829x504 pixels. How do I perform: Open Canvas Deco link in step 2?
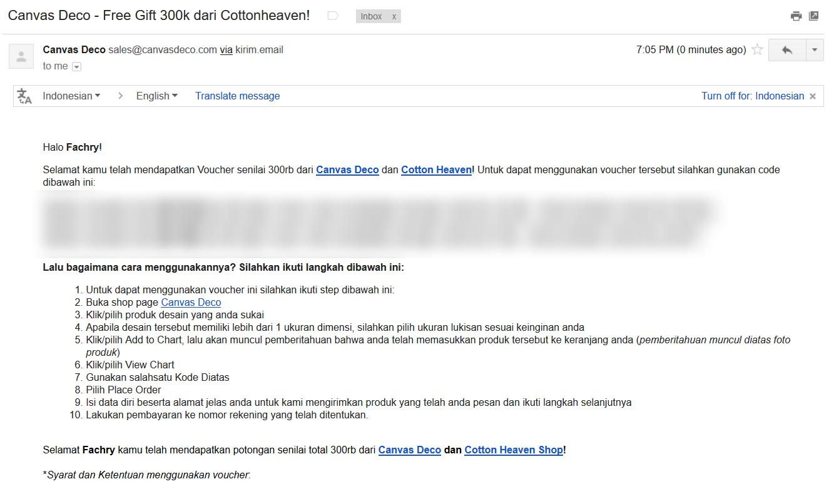click(x=191, y=303)
